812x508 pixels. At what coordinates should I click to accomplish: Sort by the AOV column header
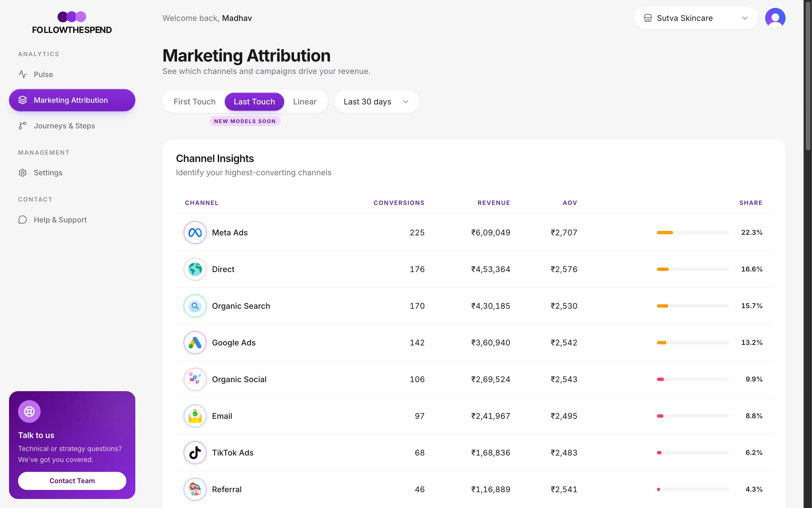click(x=570, y=203)
